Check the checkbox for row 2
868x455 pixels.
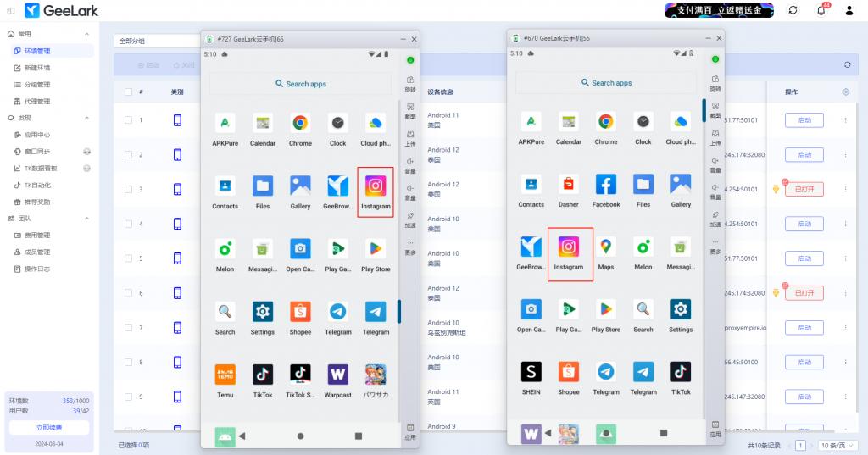(128, 154)
